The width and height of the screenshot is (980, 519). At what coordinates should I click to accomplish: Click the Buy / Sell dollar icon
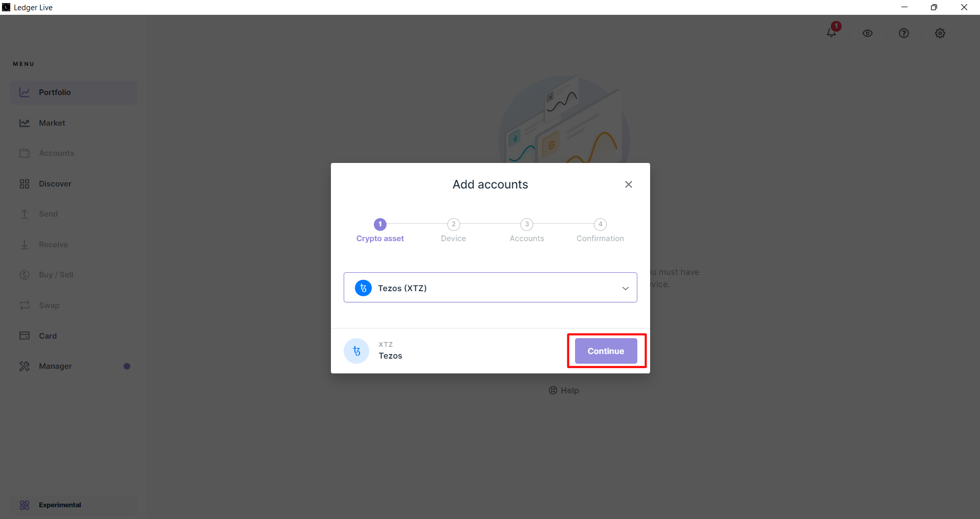point(25,275)
